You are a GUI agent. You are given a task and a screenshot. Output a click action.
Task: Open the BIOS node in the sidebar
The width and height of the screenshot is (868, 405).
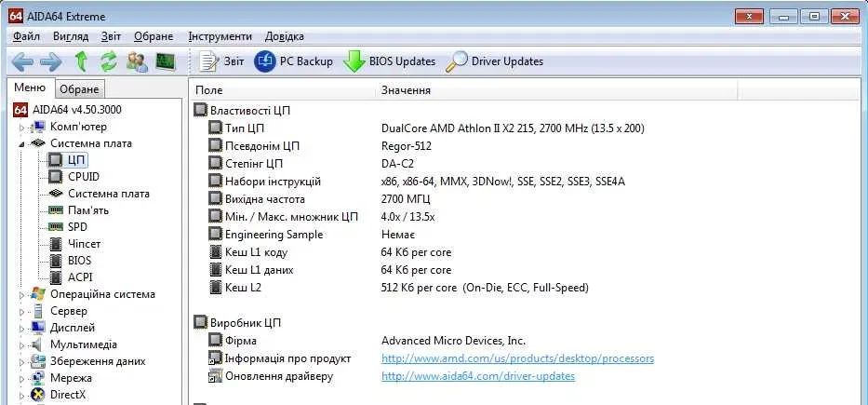pos(79,261)
